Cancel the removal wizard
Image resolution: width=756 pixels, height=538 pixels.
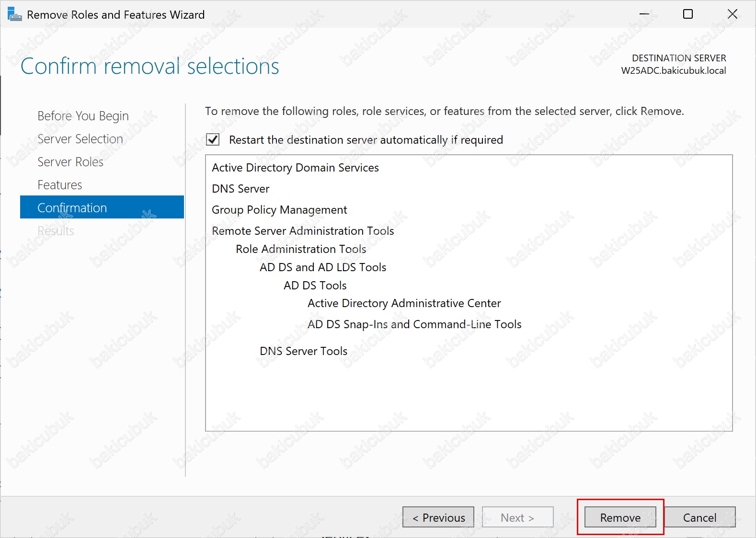tap(699, 517)
